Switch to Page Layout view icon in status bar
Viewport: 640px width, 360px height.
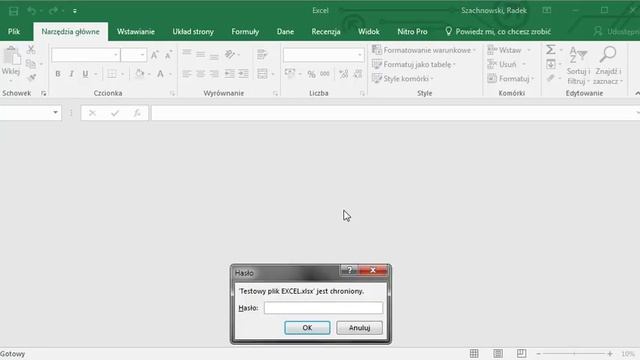(498, 353)
